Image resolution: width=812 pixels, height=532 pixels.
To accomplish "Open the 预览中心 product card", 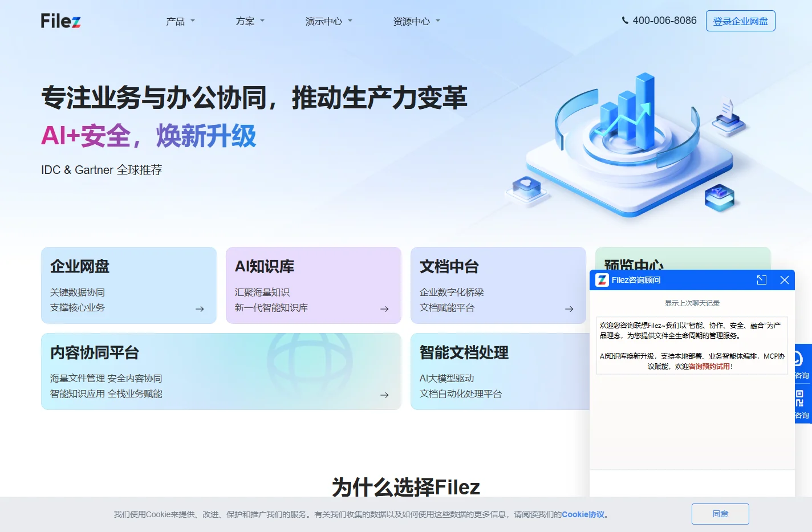I will tap(683, 258).
